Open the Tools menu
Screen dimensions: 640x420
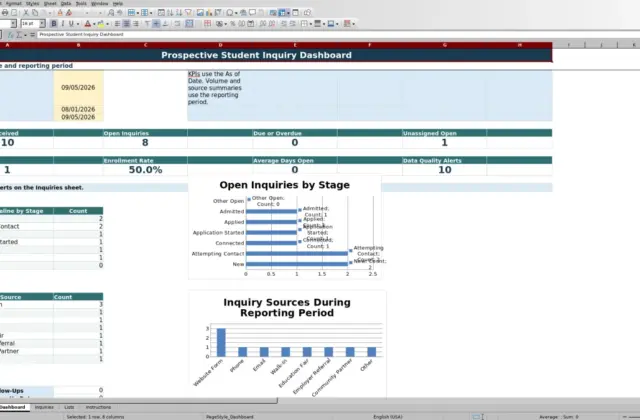pyautogui.click(x=81, y=3)
